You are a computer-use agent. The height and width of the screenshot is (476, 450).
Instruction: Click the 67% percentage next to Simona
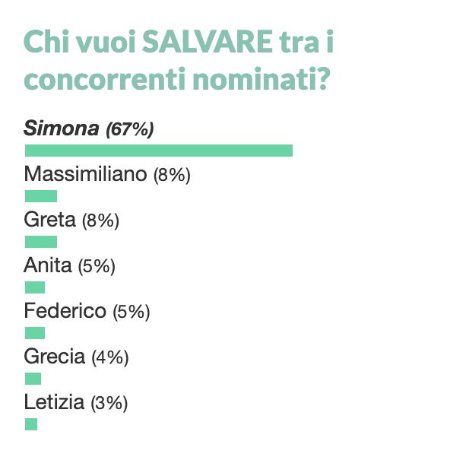130,129
